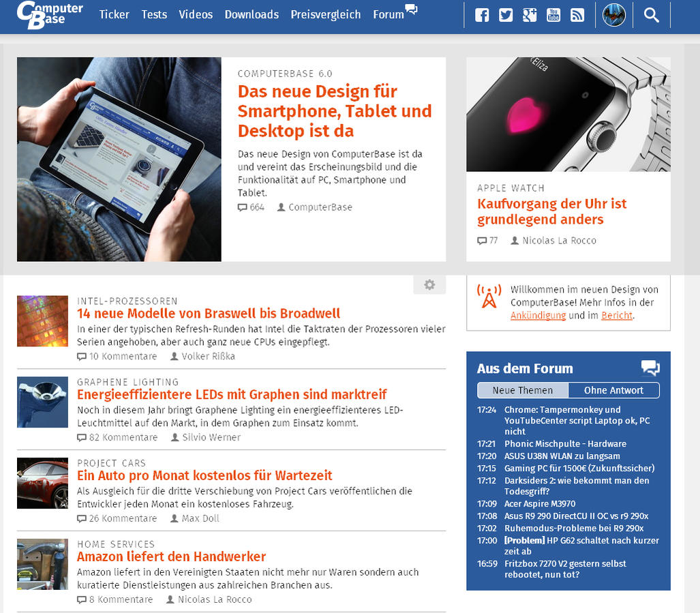Open the Tests menu item
Image resolution: width=700 pixels, height=613 pixels.
[x=154, y=15]
